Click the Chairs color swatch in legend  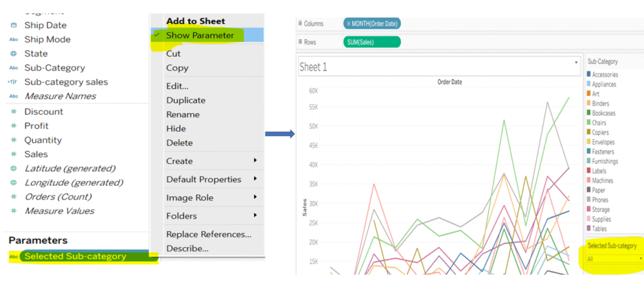[589, 123]
